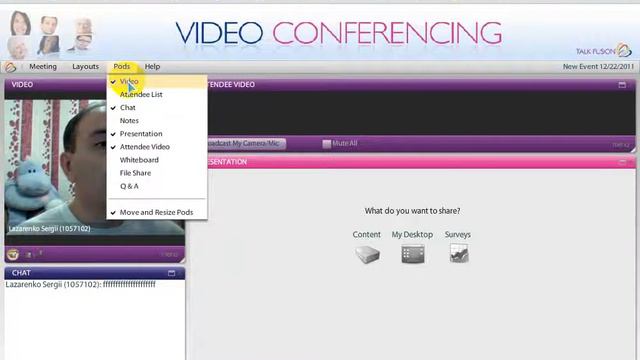This screenshot has height=360, width=640.
Task: Open Surveys via chart icon
Action: click(x=459, y=253)
